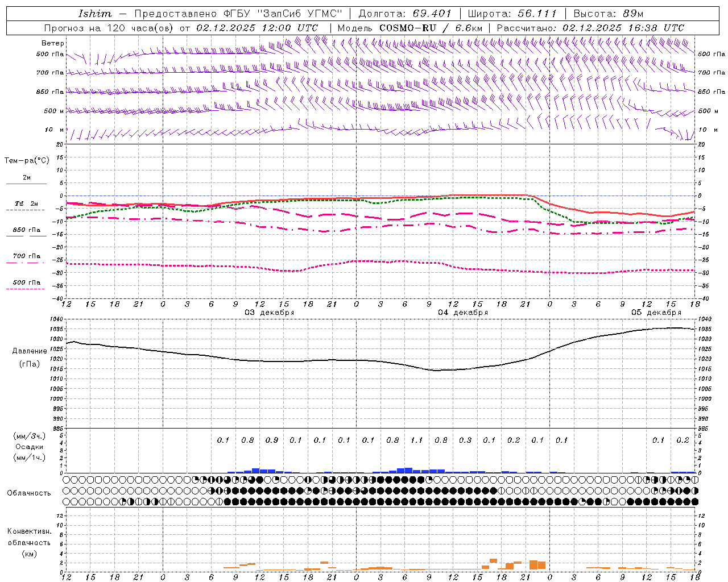Click the "Td 2м" dew point legend entry

(27, 203)
